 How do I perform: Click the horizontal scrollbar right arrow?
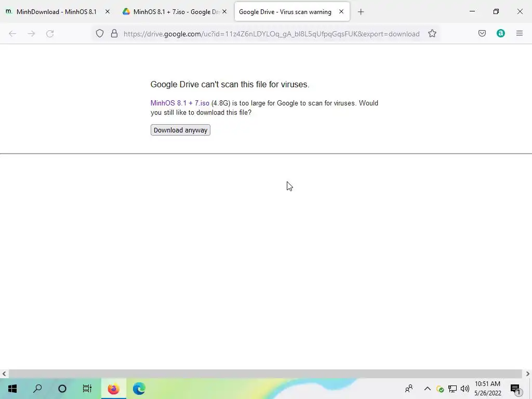pyautogui.click(x=528, y=374)
